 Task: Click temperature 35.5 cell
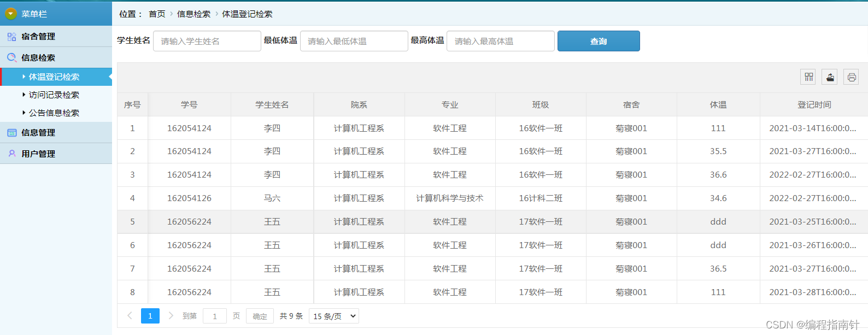click(x=718, y=151)
